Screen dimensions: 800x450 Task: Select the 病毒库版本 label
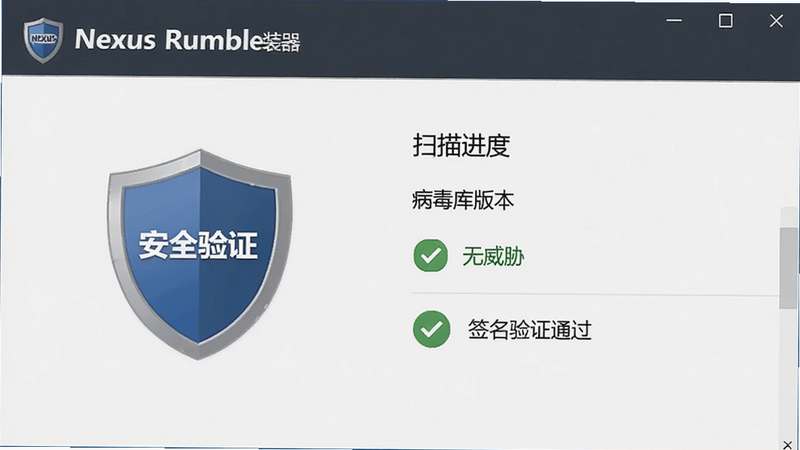coord(462,200)
